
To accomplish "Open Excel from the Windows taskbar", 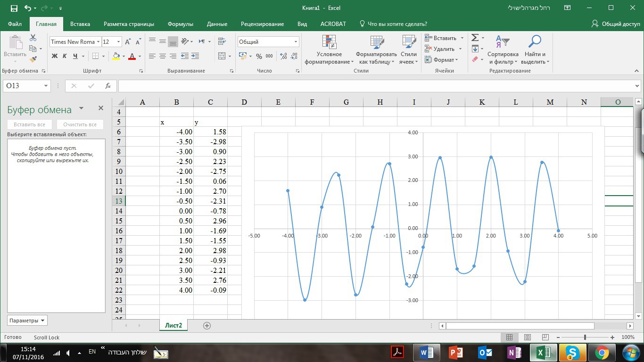I will pos(543,352).
